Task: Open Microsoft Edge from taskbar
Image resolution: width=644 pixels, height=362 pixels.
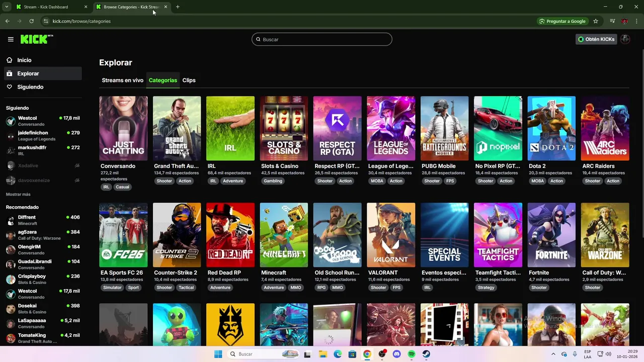Action: 338,354
